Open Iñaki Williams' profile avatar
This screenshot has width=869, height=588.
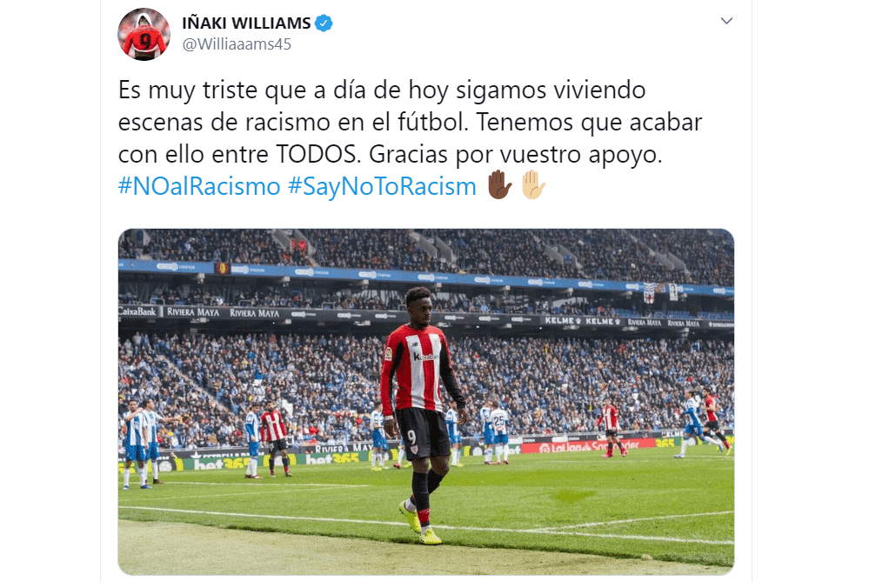click(x=144, y=34)
